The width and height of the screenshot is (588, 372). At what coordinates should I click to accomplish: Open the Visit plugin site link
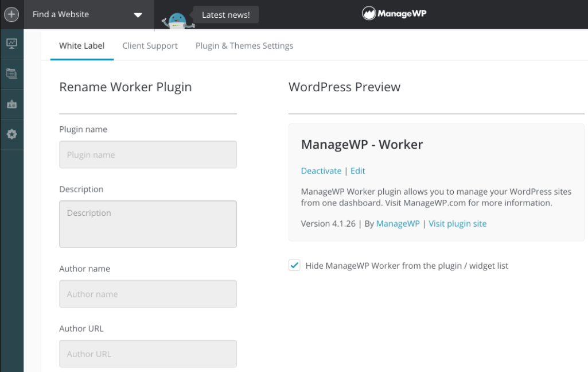457,224
